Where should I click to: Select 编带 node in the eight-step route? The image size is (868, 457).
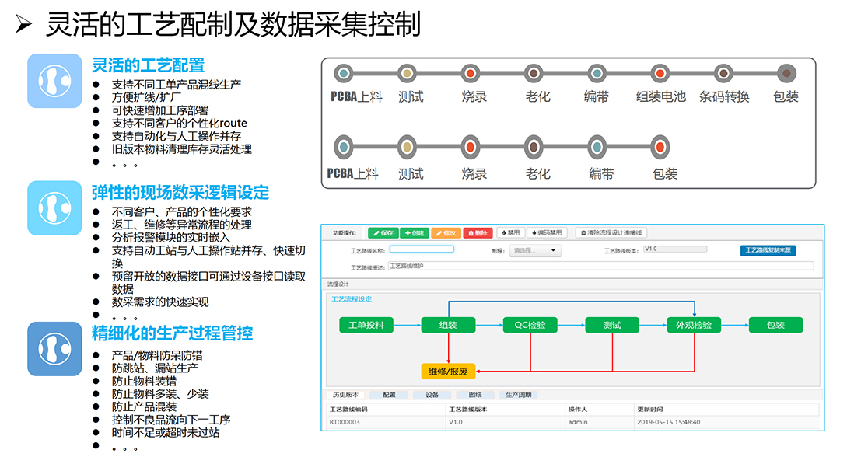coord(597,73)
